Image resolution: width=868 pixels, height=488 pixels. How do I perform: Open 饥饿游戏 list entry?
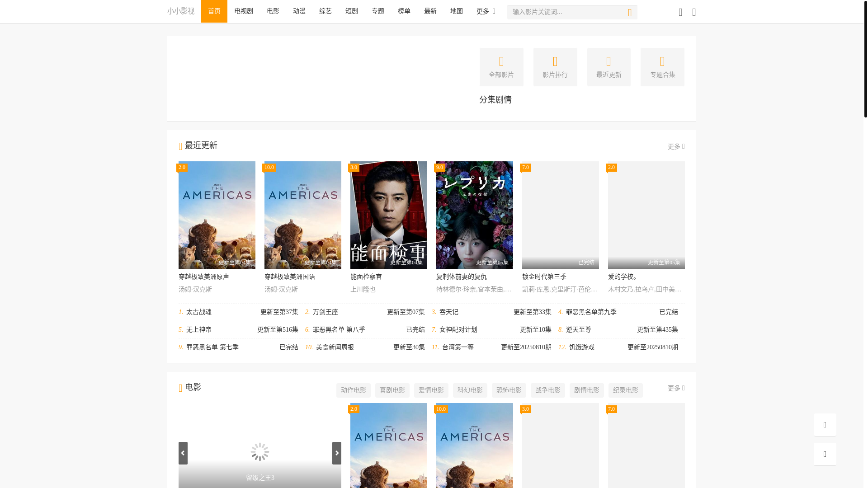coord(618,347)
